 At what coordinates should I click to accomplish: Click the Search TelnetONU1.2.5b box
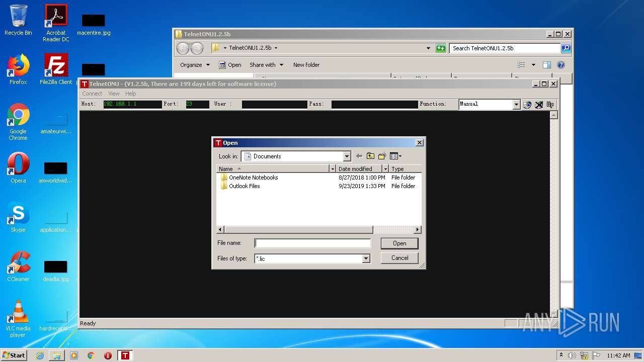tap(504, 48)
